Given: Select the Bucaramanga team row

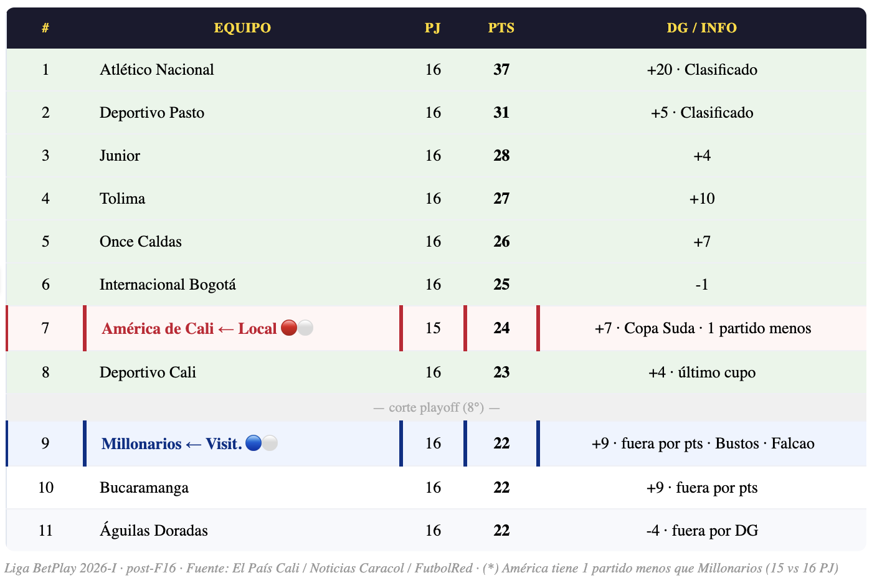Looking at the screenshot, I should (x=436, y=487).
